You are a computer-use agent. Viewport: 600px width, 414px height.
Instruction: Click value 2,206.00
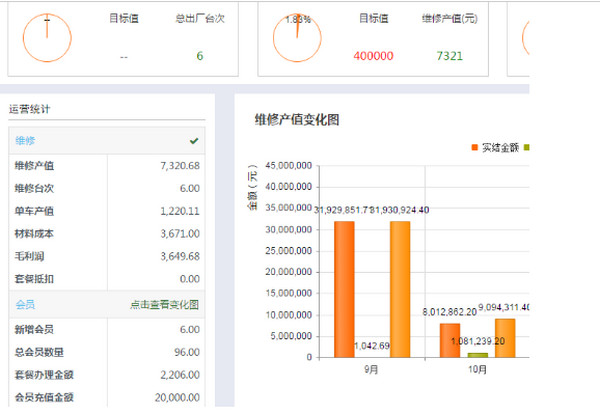pos(180,375)
